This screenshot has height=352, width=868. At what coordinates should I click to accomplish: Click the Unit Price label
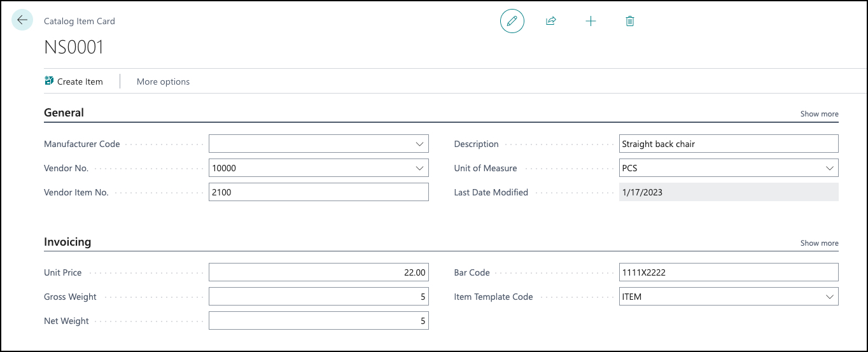(63, 272)
